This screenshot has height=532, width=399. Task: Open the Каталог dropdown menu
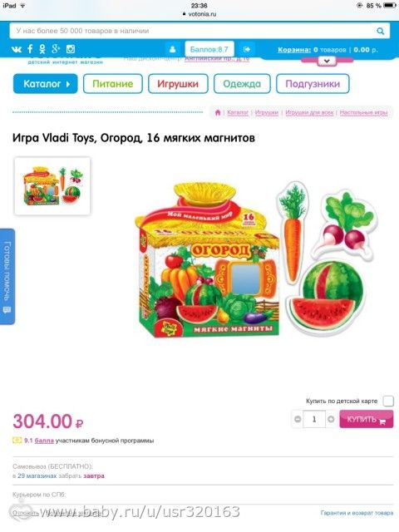(x=46, y=83)
